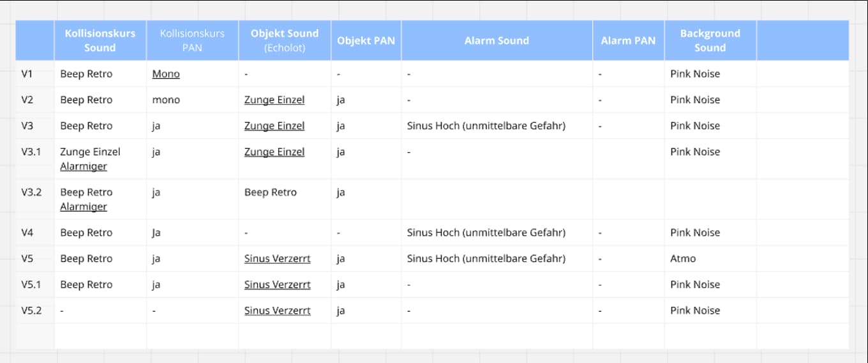The width and height of the screenshot is (868, 363).
Task: Click the V5.1 row label
Action: click(32, 285)
